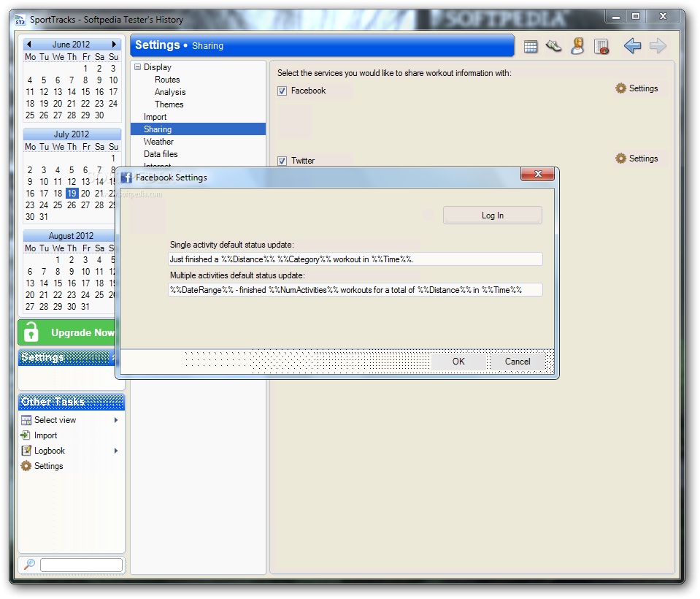Click the Other Tasks panel header

click(x=72, y=402)
